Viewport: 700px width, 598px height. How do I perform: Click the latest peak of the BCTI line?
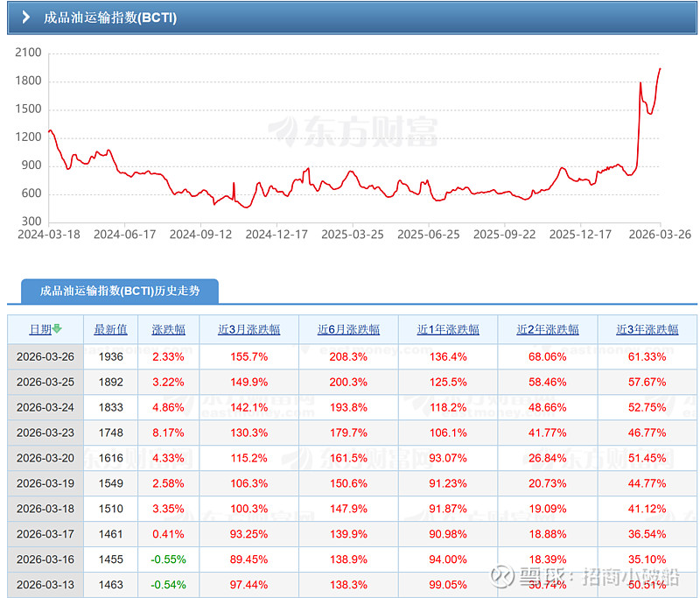tap(661, 69)
